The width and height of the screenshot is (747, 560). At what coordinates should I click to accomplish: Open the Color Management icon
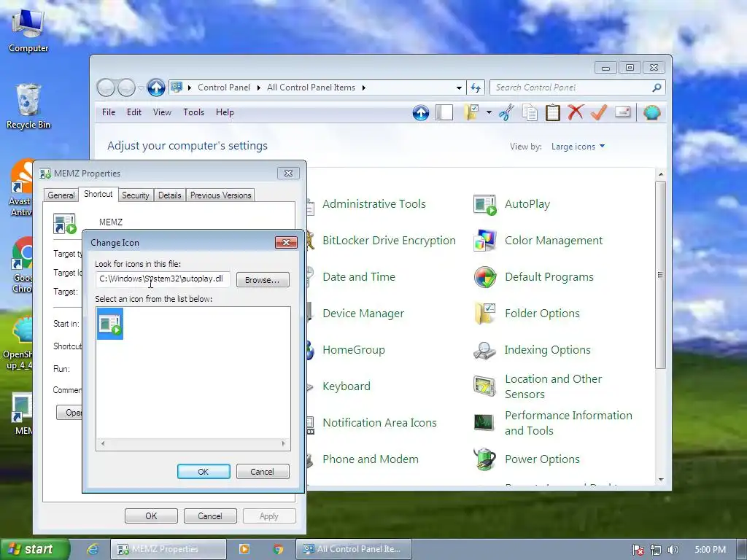pos(485,241)
